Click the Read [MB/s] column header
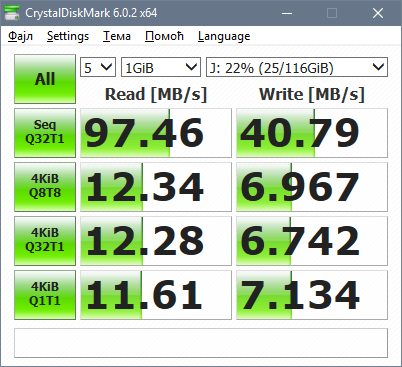The height and width of the screenshot is (367, 402). [156, 94]
